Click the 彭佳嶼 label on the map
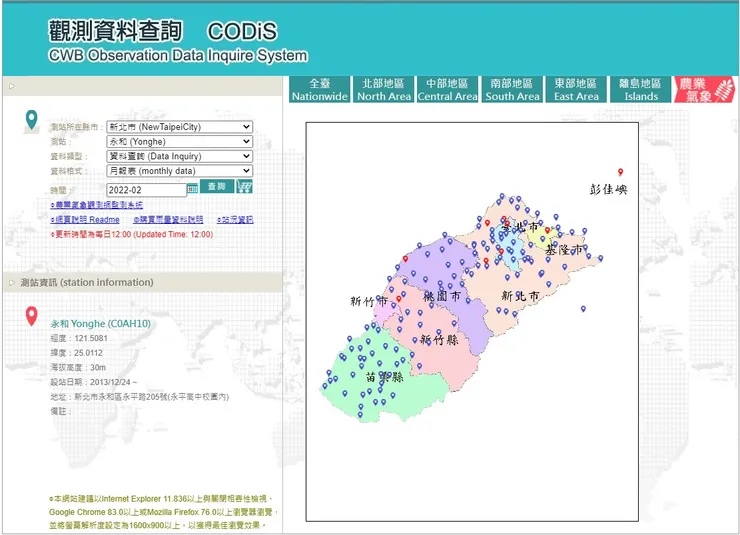Viewport: 740px width, 535px height. (608, 190)
